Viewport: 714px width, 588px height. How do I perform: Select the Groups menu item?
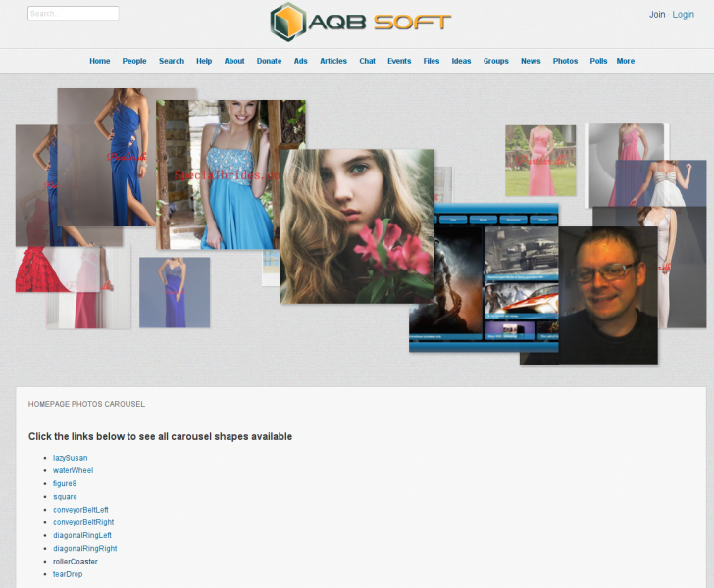click(x=495, y=61)
